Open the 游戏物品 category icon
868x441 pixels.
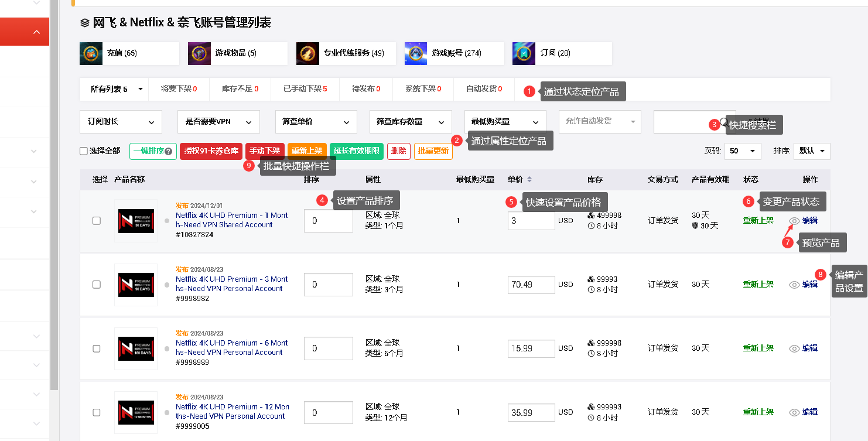point(199,53)
